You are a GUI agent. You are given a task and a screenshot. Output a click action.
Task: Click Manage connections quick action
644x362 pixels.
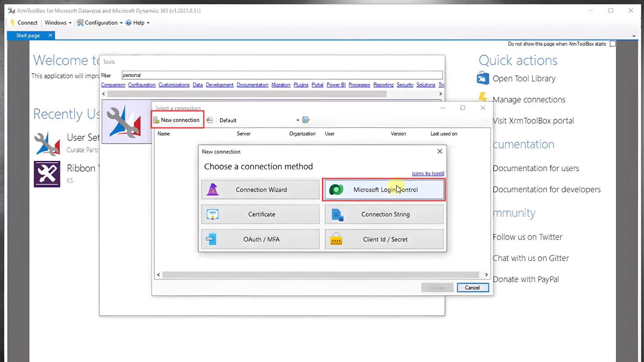pos(529,100)
